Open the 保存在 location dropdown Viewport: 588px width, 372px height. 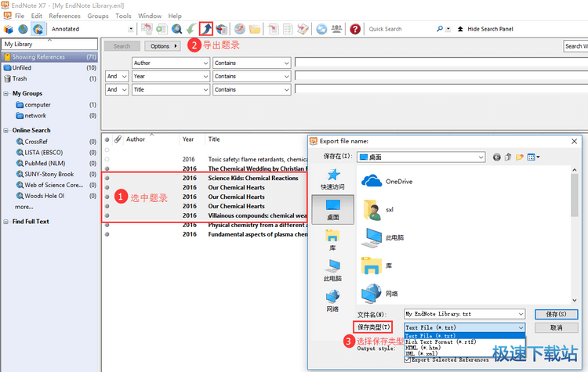click(x=481, y=157)
